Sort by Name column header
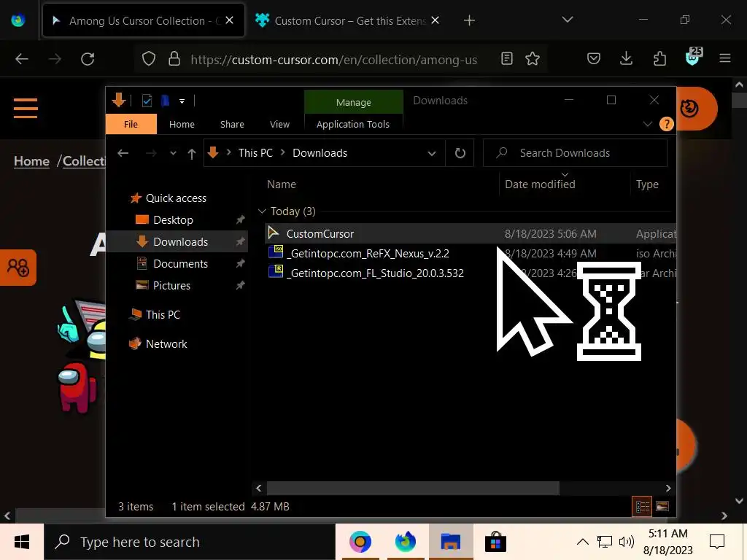 (281, 184)
